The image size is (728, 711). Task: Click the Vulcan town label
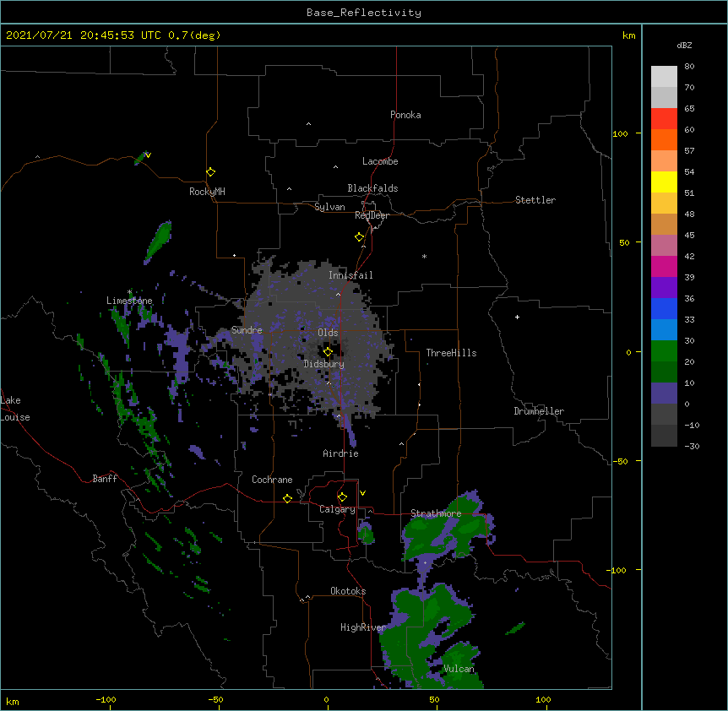tap(459, 669)
